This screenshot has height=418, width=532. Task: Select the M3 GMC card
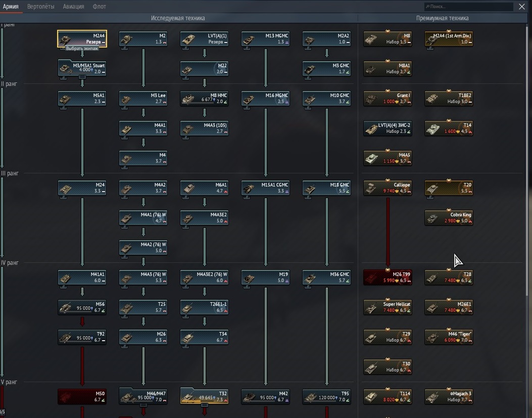click(326, 68)
